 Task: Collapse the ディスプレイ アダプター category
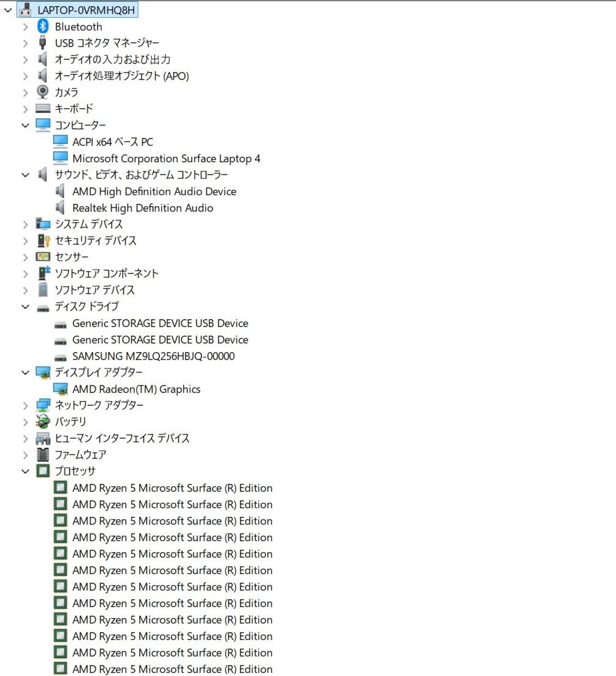tap(25, 373)
